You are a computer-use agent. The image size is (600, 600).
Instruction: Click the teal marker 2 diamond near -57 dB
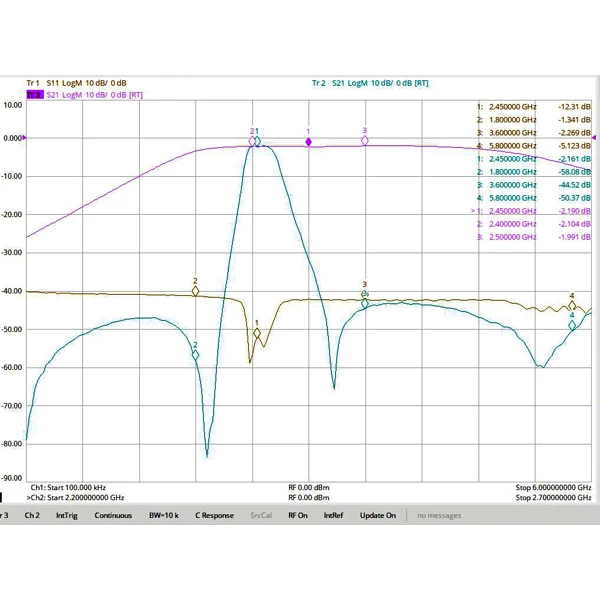pos(195,355)
